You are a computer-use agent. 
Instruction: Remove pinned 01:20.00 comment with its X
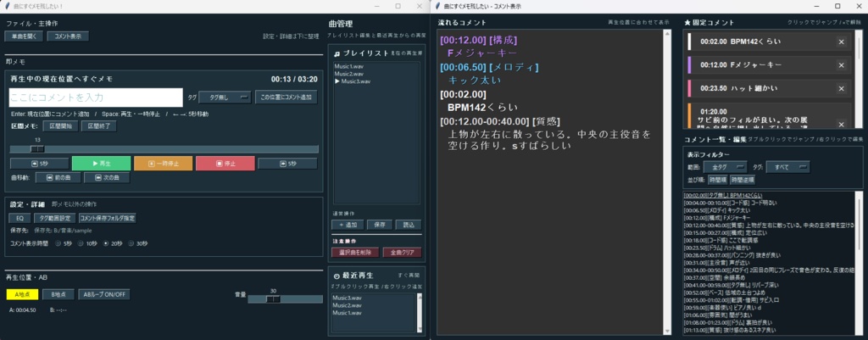[841, 124]
